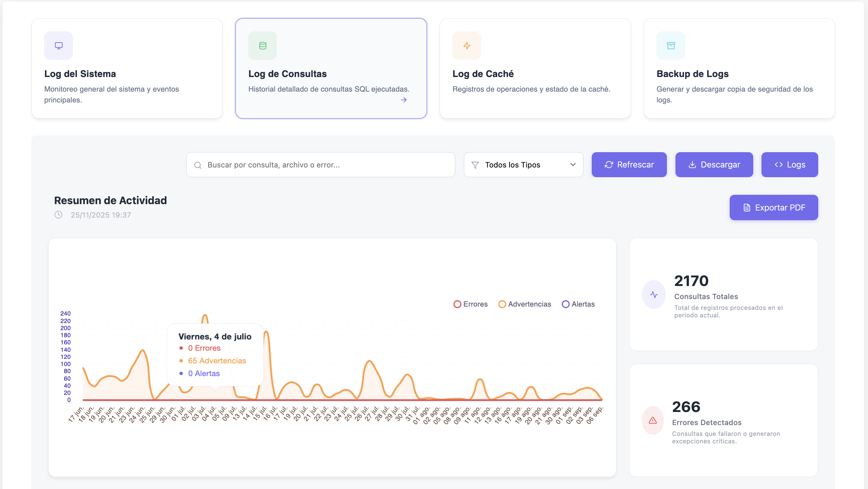
Task: Click the arrow icon in Log de Consultas card
Action: 404,100
